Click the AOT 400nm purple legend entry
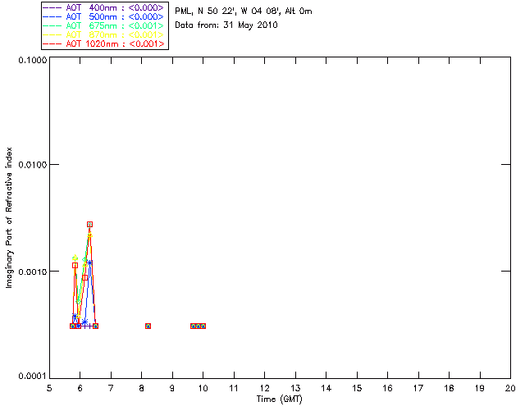525x420 pixels. point(103,7)
